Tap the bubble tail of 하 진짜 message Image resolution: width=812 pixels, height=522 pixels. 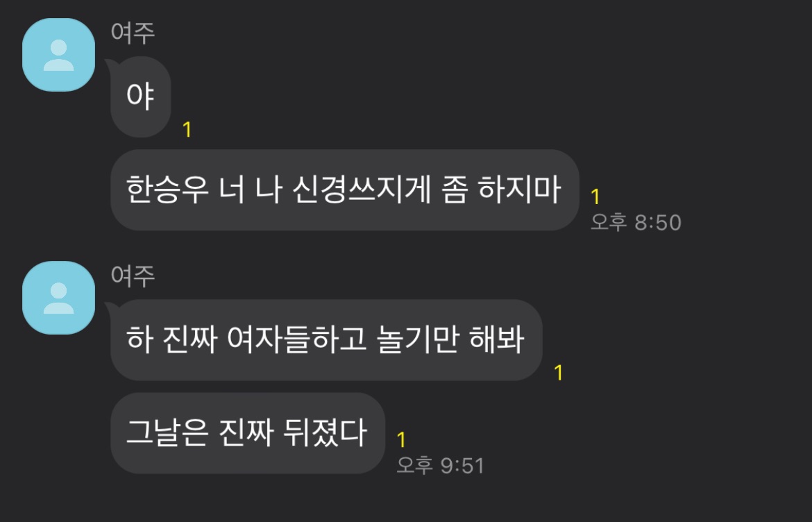[110, 307]
